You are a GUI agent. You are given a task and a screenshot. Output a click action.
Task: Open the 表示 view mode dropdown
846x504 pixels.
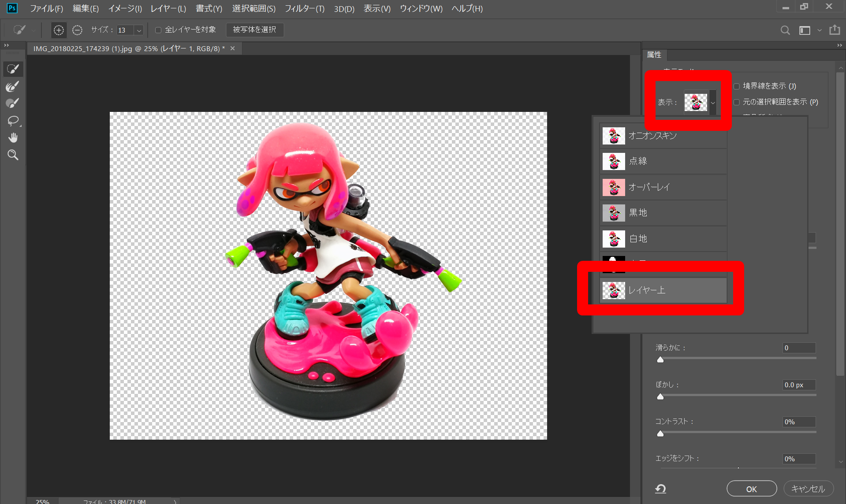click(x=713, y=102)
